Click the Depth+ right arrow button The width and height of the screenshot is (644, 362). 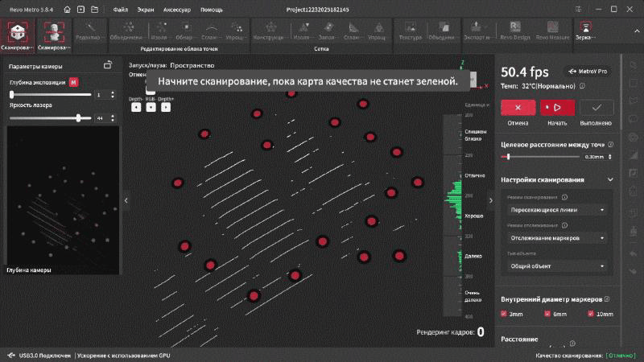click(x=166, y=107)
